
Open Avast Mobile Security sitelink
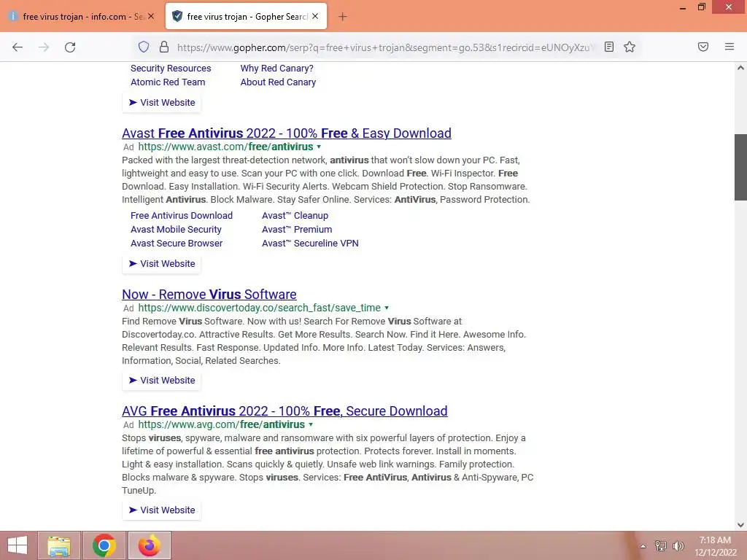[x=176, y=229]
